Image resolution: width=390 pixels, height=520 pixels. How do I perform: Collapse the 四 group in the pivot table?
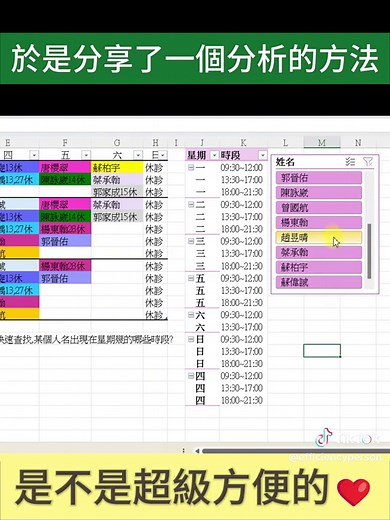coord(191,376)
